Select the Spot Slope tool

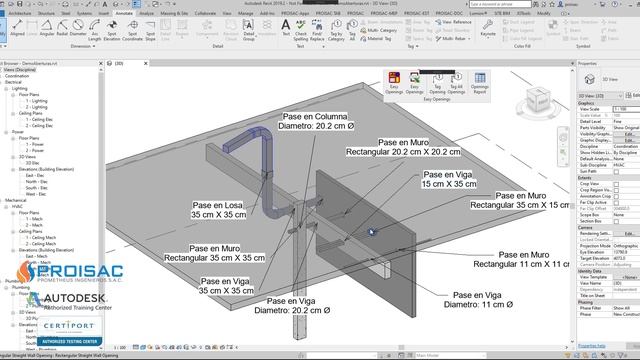(150, 31)
